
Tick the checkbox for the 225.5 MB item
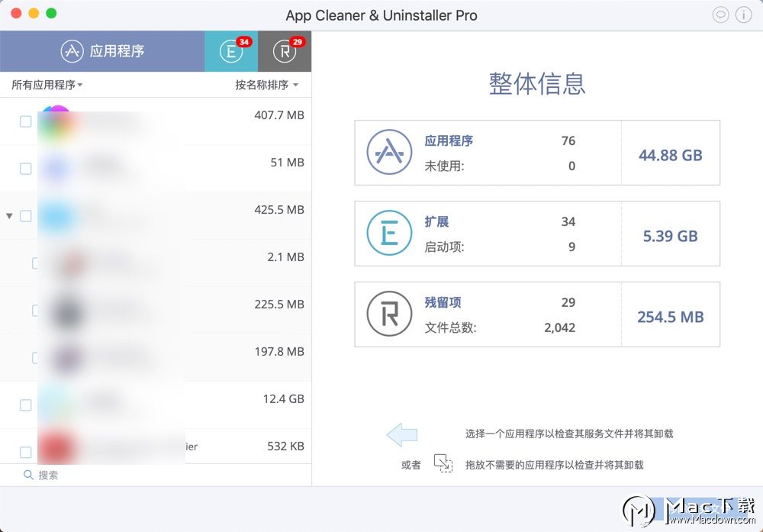(35, 311)
